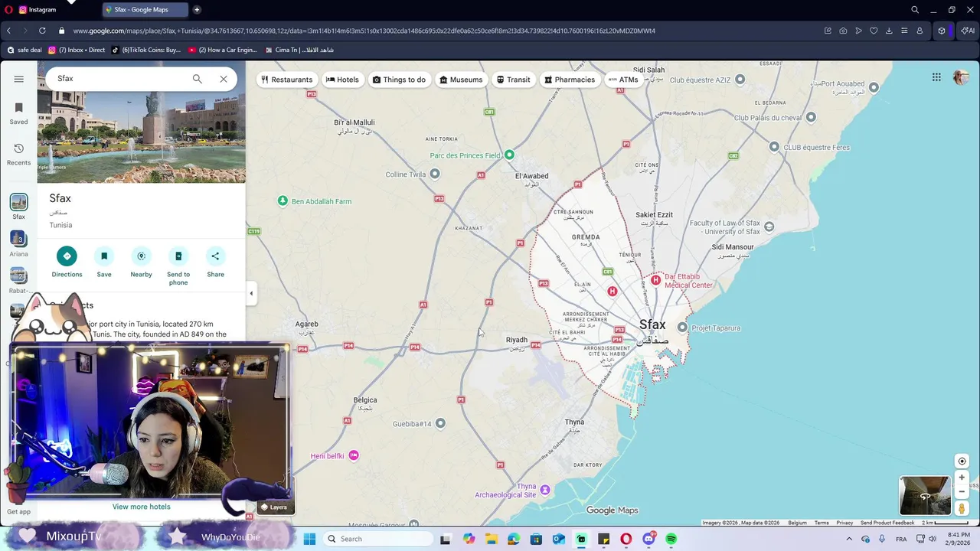Open the Layers map type button

274,507
